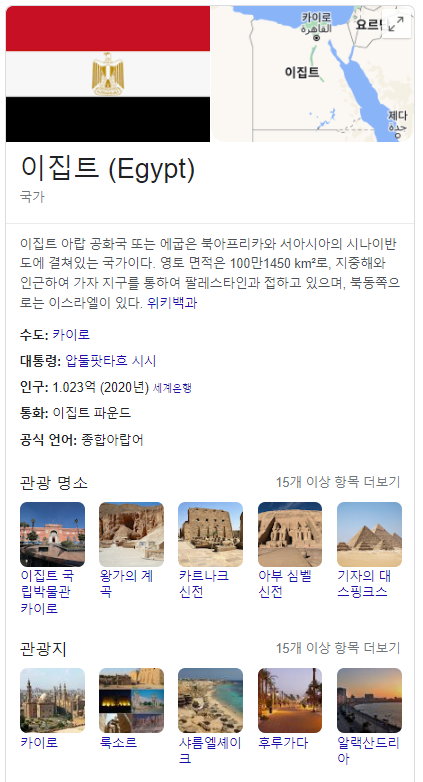
Task: Click the 통화: label text
Action: click(34, 413)
